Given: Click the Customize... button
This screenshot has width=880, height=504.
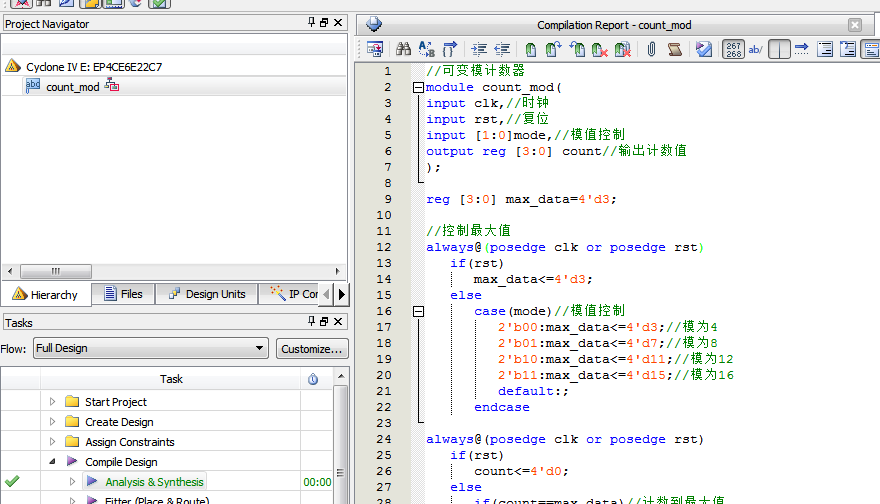Looking at the screenshot, I should tap(312, 348).
